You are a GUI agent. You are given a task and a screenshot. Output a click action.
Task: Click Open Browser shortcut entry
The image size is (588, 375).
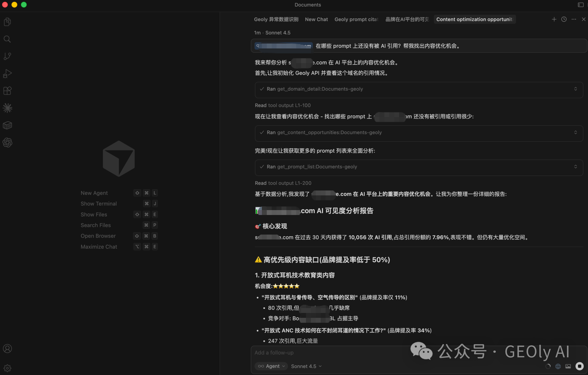pos(119,236)
